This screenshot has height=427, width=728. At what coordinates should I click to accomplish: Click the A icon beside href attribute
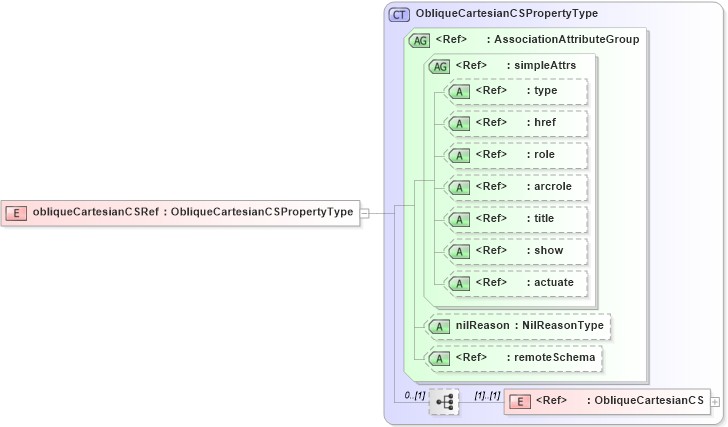pos(459,124)
